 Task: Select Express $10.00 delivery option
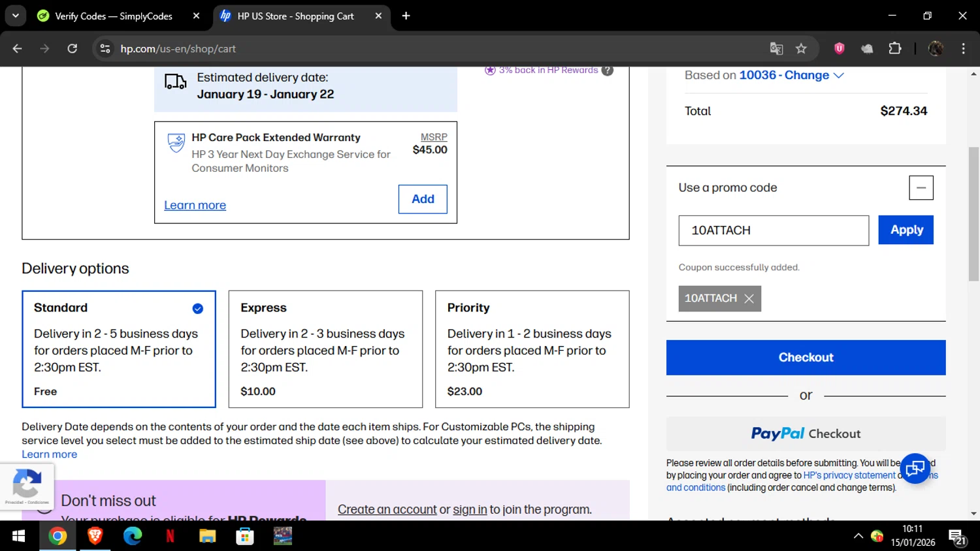pyautogui.click(x=325, y=349)
